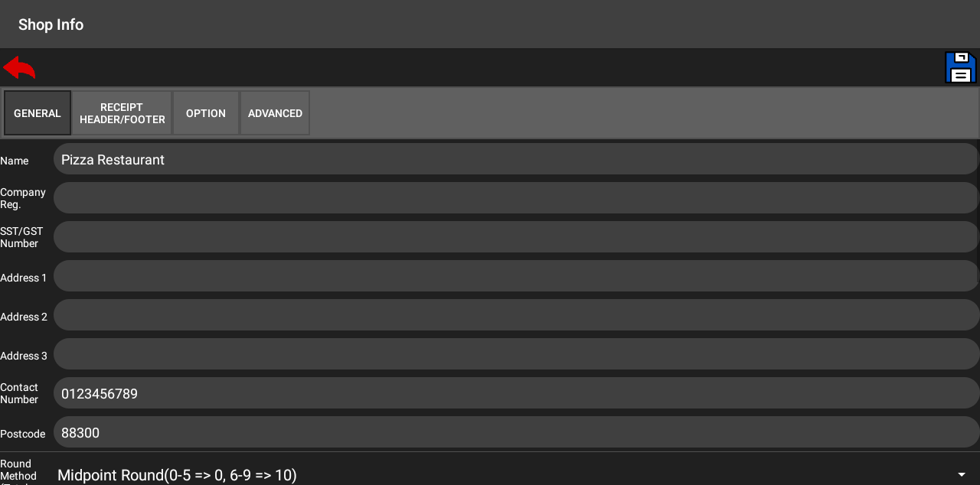980x485 pixels.
Task: Expand Round Method using the dropdown arrow
Action: (x=961, y=475)
